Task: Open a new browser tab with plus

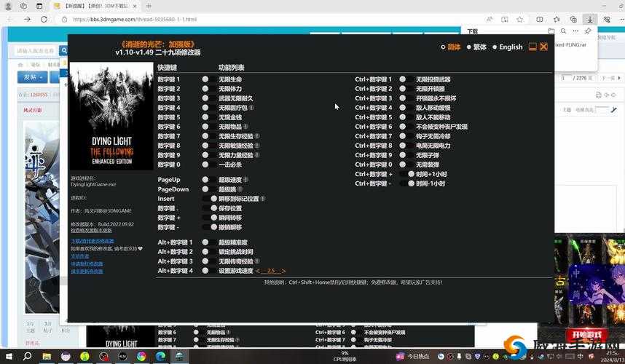Action: (x=149, y=6)
